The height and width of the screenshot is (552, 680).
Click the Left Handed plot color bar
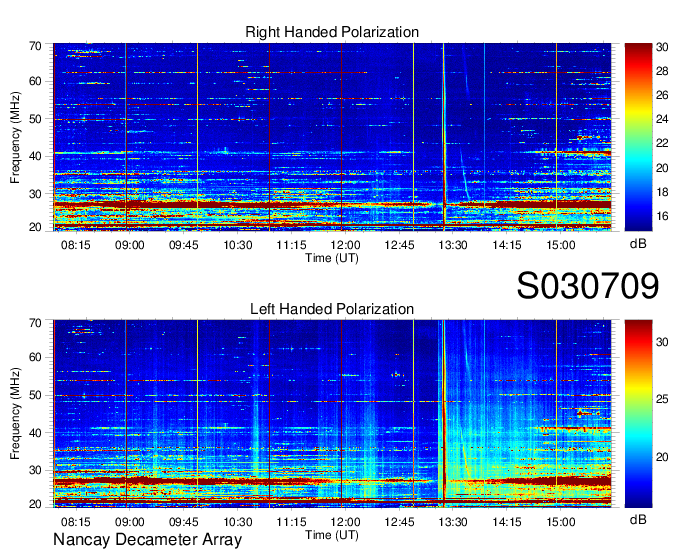click(638, 414)
